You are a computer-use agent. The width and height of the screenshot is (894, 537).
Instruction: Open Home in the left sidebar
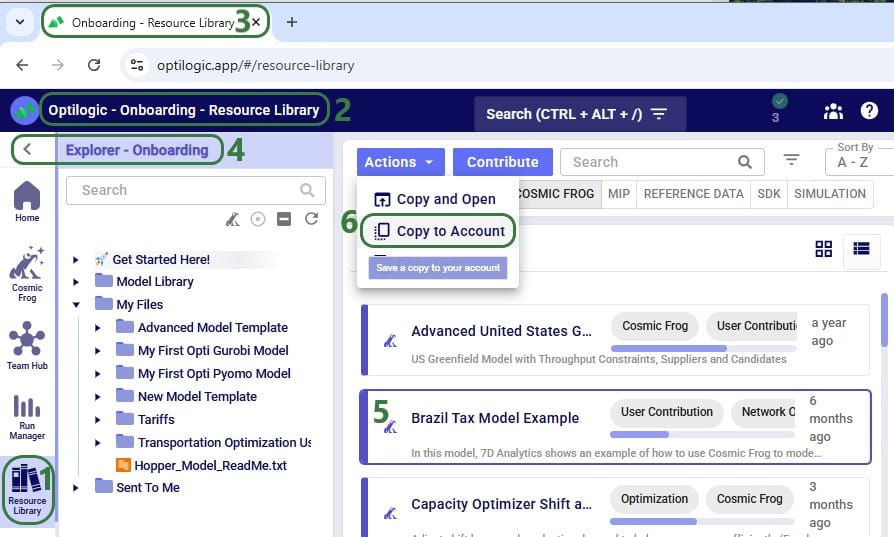point(27,202)
